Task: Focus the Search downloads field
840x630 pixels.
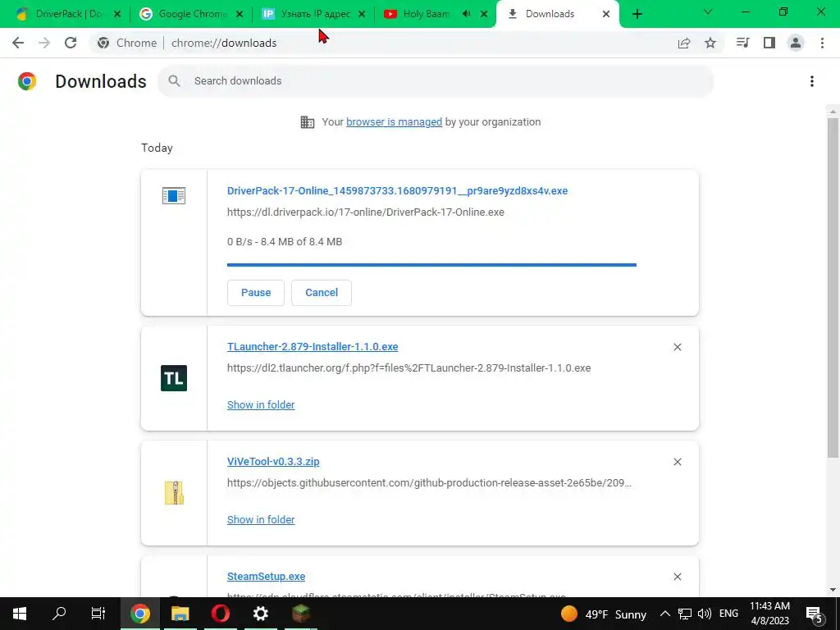Action: click(x=436, y=81)
